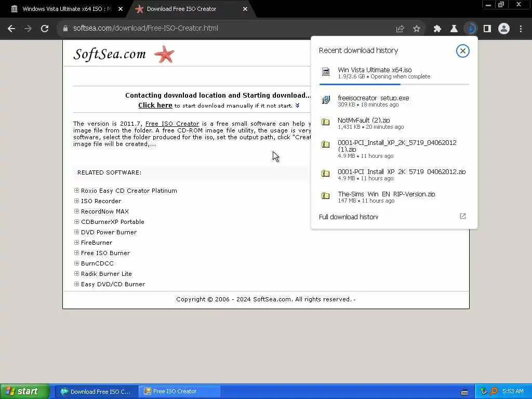Open Easy DVD/CD Burner link
This screenshot has width=532, height=399.
[113, 284]
